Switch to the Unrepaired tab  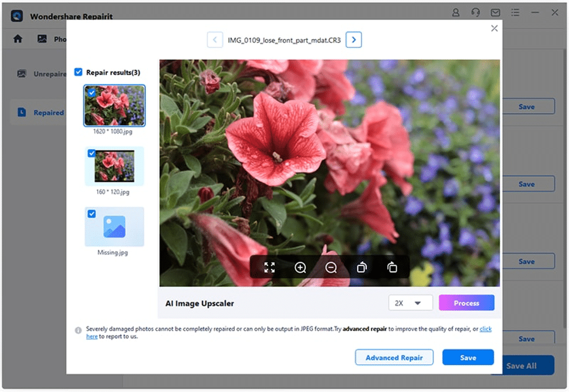tap(42, 74)
